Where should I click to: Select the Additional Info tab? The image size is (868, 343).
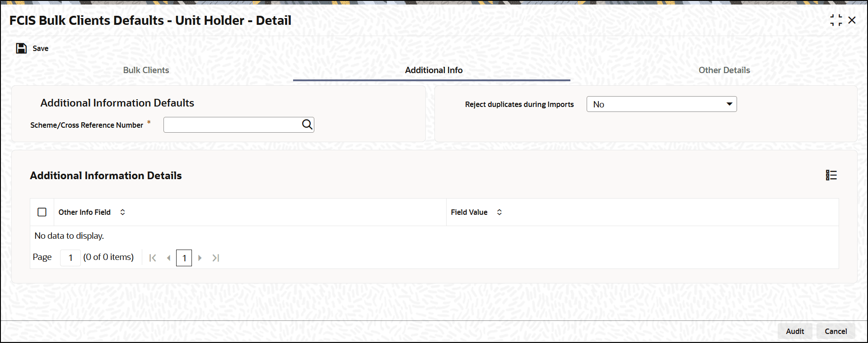point(434,70)
